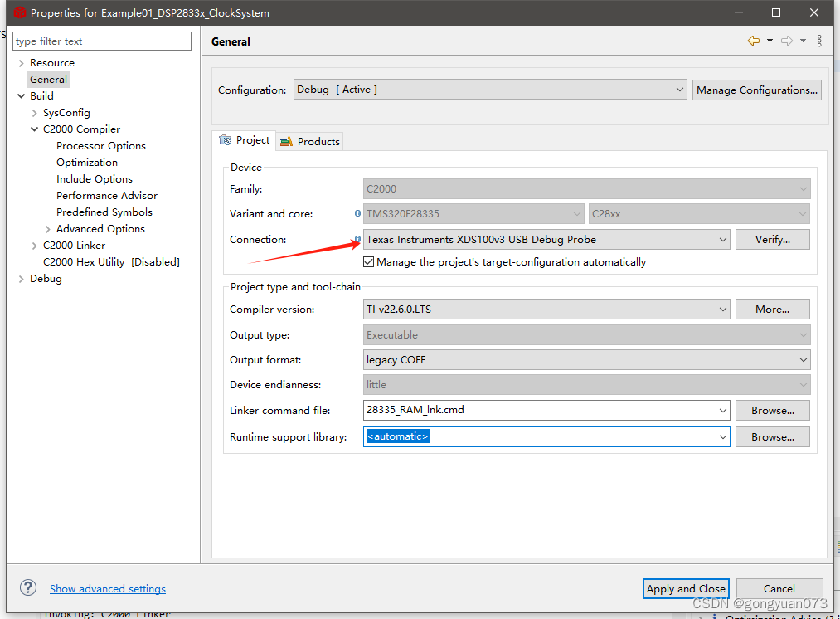Click the Cancel button
Image resolution: width=840 pixels, height=619 pixels.
click(779, 588)
